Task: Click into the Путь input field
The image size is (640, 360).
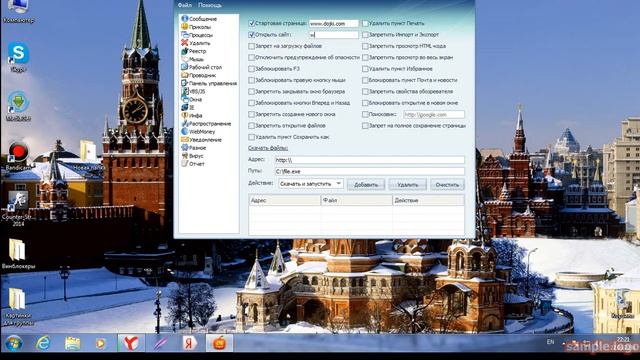Action: point(369,171)
